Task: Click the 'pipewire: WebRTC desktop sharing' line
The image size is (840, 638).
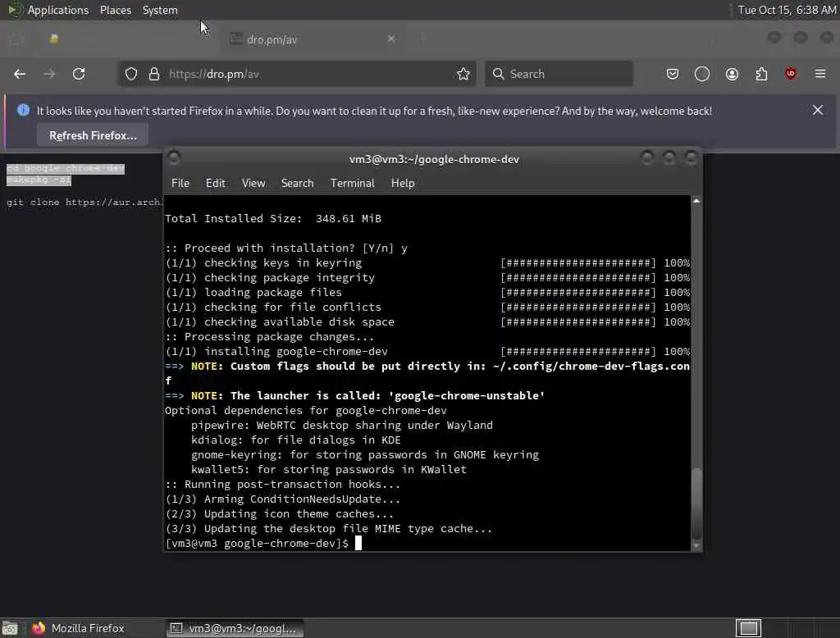Action: [342, 426]
